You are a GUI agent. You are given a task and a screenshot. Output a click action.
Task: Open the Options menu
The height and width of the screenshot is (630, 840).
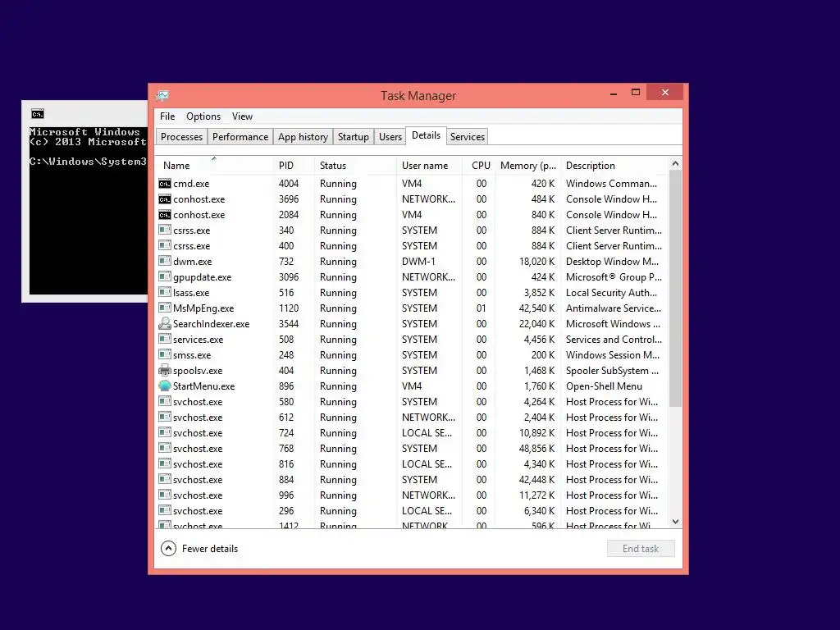pyautogui.click(x=203, y=116)
